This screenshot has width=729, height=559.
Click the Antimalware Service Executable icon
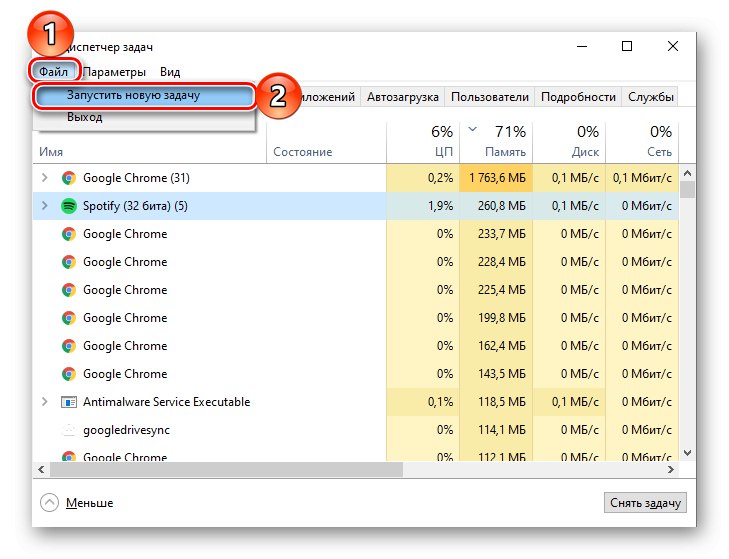pyautogui.click(x=69, y=402)
